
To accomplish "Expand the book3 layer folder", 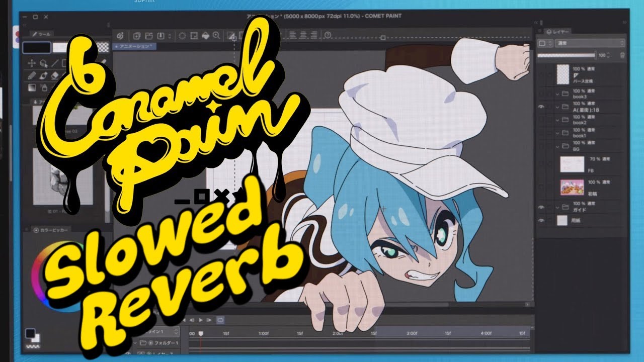I will pos(557,94).
